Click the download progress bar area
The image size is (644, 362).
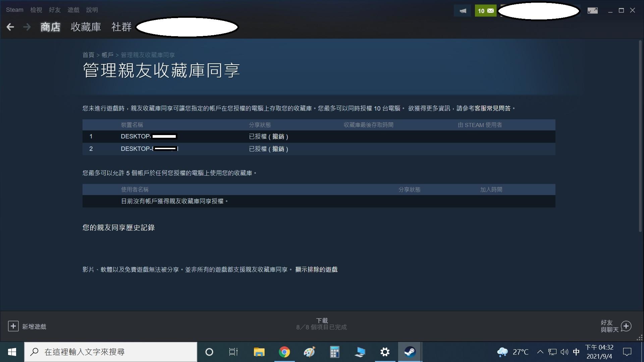tap(322, 323)
